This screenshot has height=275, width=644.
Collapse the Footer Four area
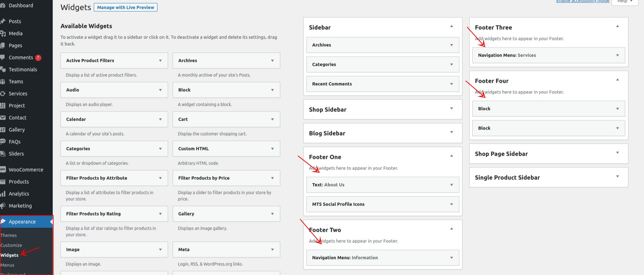[x=617, y=79]
